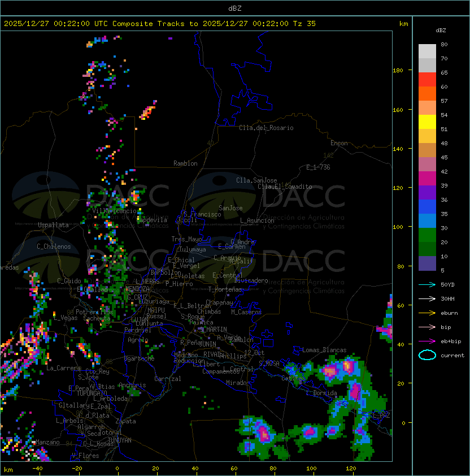470x476 pixels.
Task: Click the '-20' tick on horizontal km axis
Action: (77, 469)
